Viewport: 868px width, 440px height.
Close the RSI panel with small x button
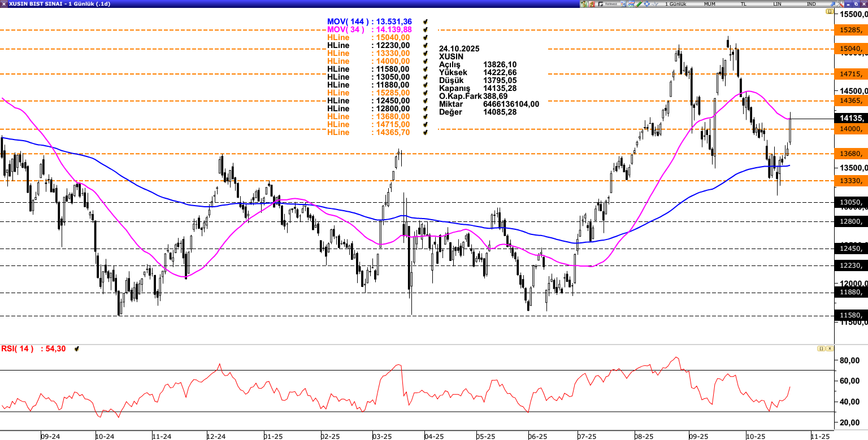(x=830, y=348)
